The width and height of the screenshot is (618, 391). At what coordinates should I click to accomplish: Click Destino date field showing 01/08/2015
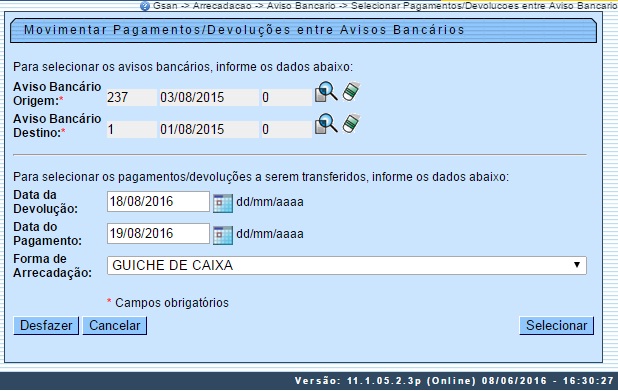(x=209, y=129)
